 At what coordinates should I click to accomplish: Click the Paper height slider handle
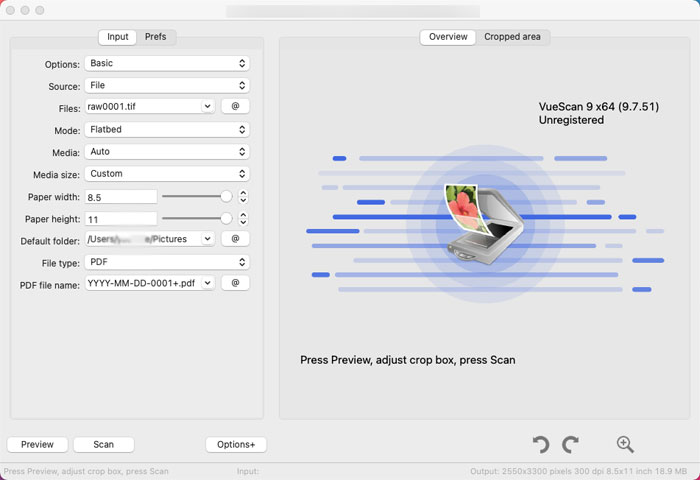pyautogui.click(x=226, y=218)
